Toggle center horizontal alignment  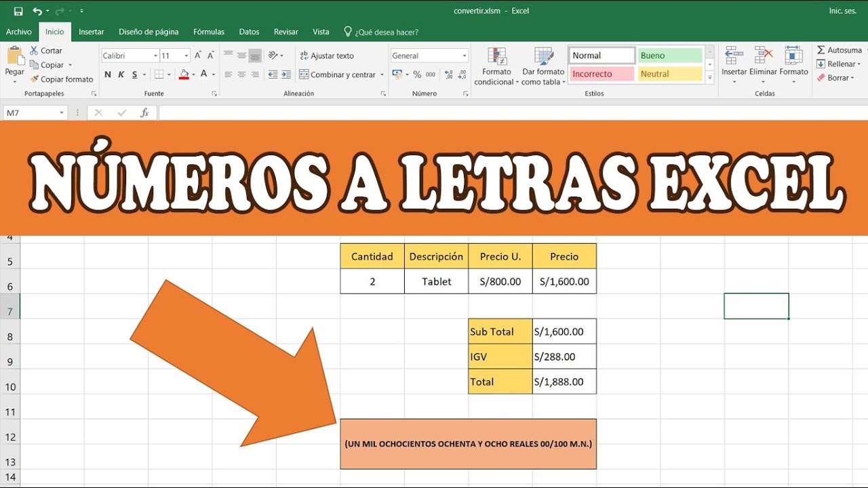242,75
